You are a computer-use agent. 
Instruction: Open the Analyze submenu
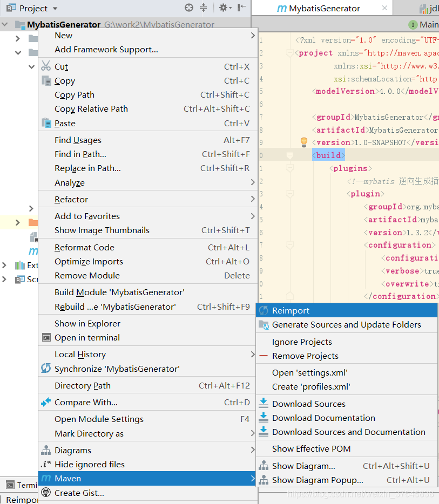(x=148, y=182)
